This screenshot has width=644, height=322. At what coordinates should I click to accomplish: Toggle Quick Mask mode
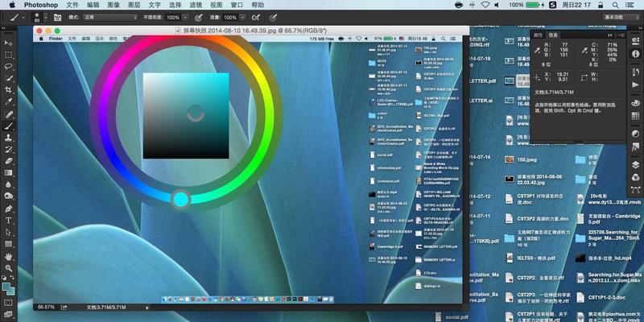pos(8,303)
